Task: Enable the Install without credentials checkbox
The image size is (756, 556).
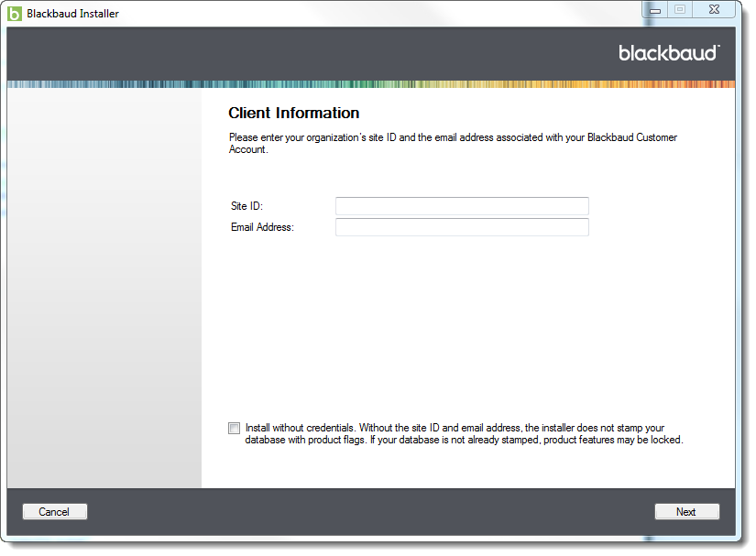Action: pyautogui.click(x=234, y=428)
